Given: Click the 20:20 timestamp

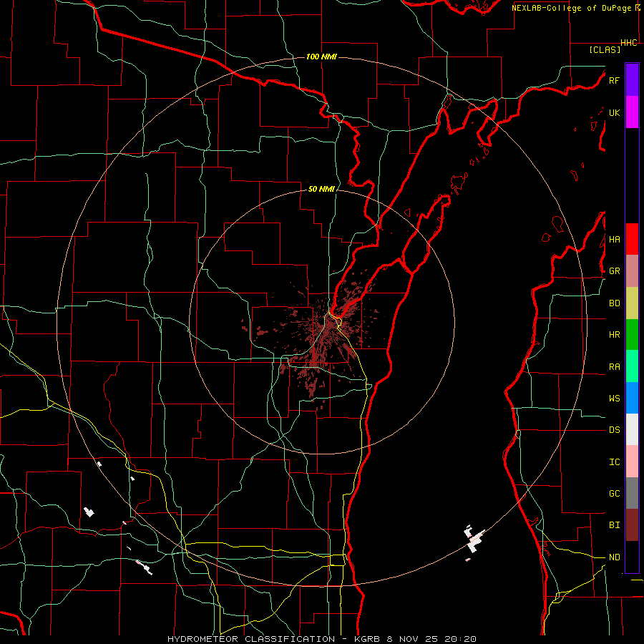Looking at the screenshot, I should [x=460, y=639].
